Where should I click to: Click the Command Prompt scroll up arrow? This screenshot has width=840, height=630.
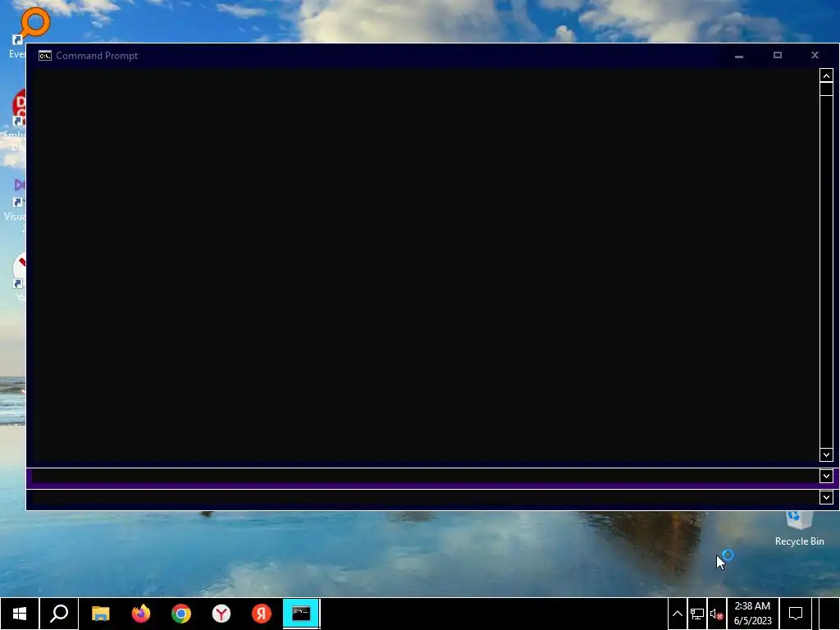point(826,75)
